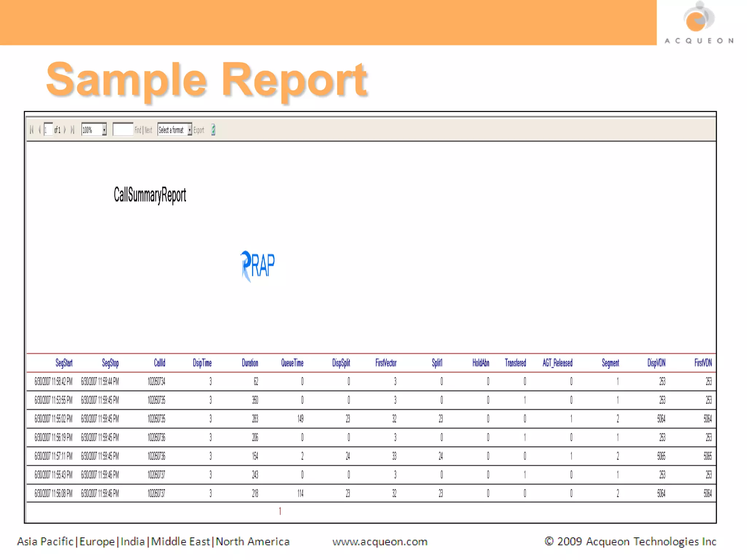Click the Next search link
Viewport: 747px width, 560px height.
pyautogui.click(x=148, y=130)
